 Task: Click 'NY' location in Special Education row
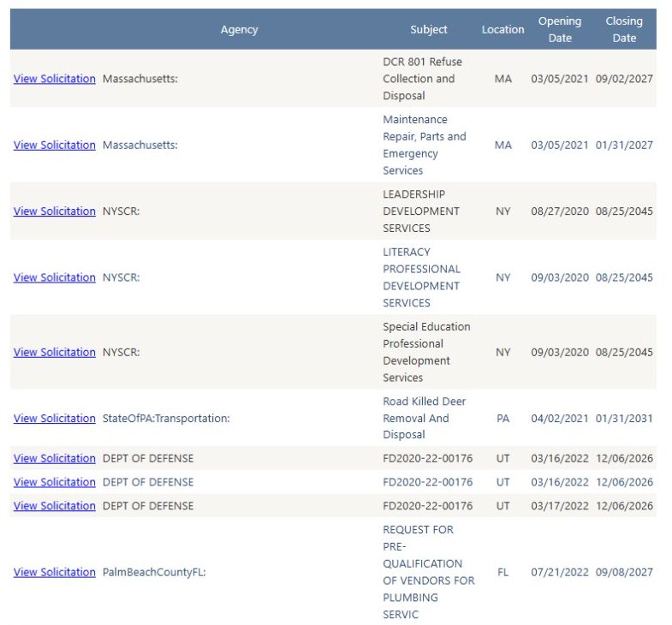click(x=503, y=353)
